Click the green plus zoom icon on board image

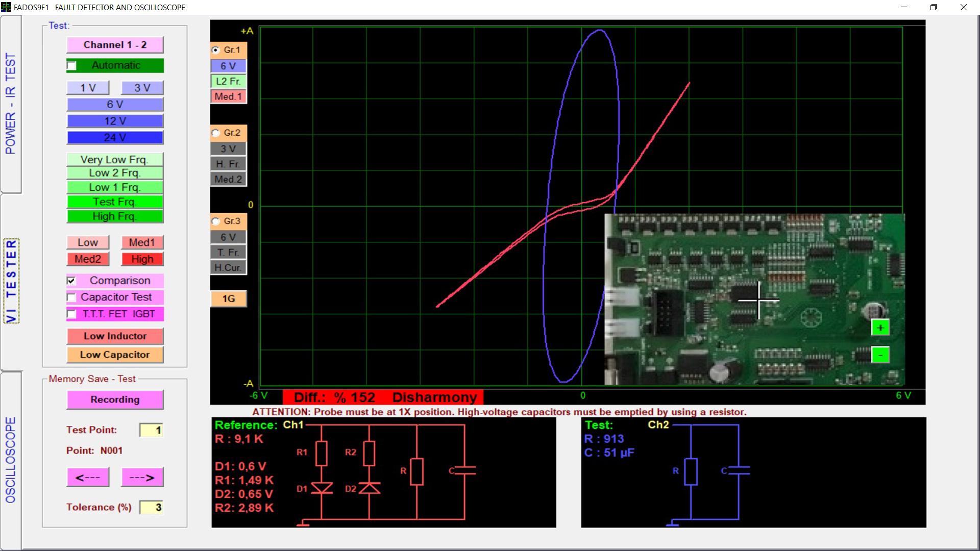(880, 328)
